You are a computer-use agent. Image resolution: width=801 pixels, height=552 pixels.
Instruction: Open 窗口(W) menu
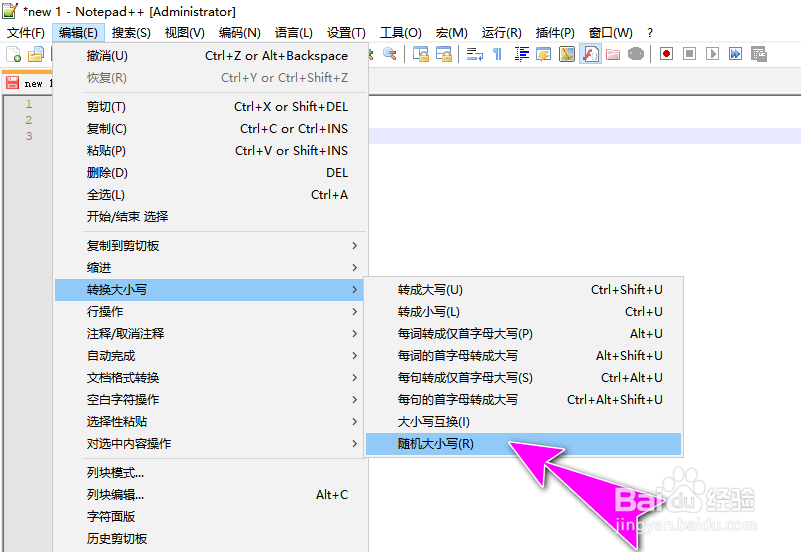click(610, 33)
